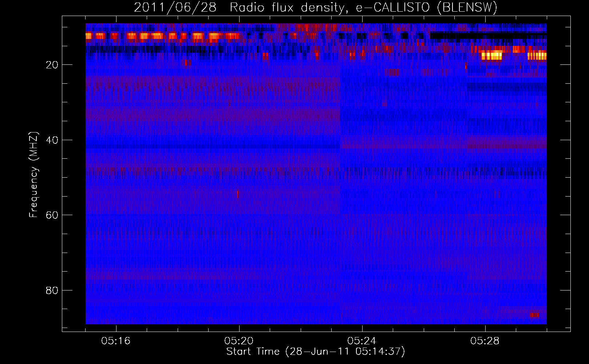The height and width of the screenshot is (364, 589).
Task: Select the 'Frequency (MHZ)' axis label
Action: [33, 175]
